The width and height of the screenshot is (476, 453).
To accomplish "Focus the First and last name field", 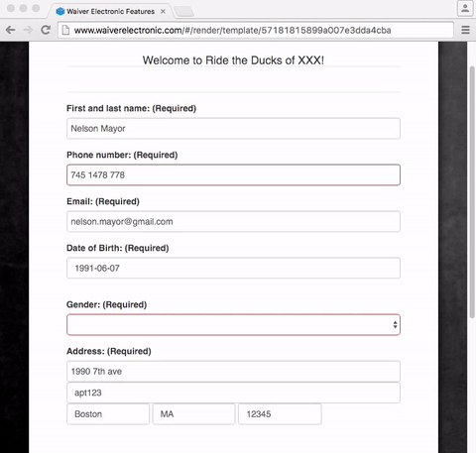I will (x=233, y=129).
